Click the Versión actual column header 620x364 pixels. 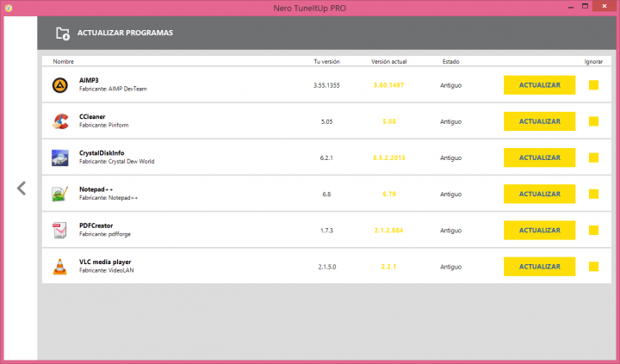coord(388,62)
